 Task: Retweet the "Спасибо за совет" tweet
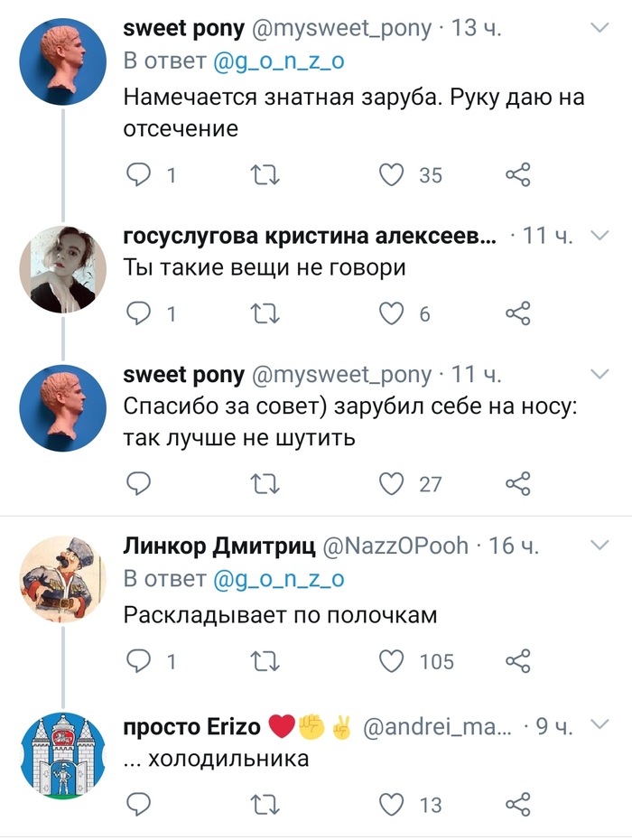(265, 484)
